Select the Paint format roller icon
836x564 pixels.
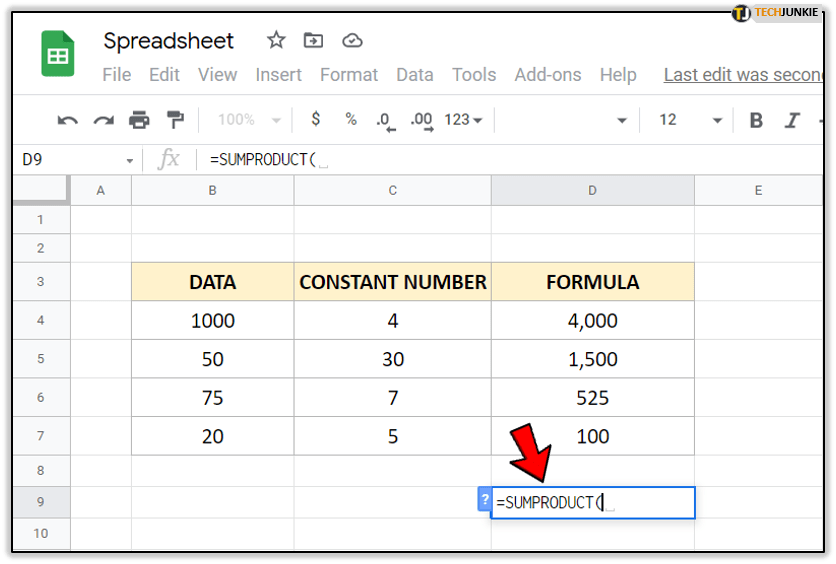point(175,120)
